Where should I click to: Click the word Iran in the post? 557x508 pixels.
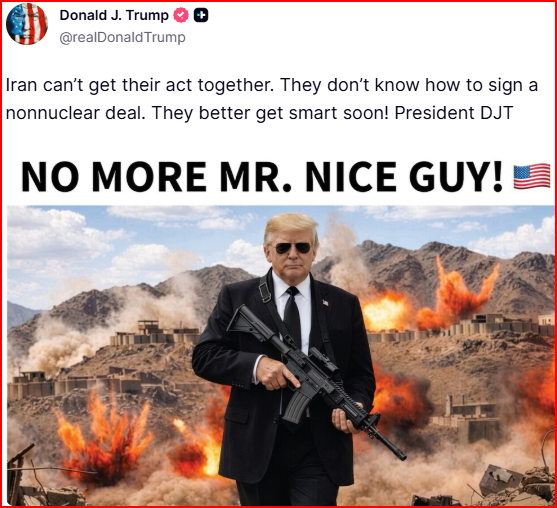(21, 85)
